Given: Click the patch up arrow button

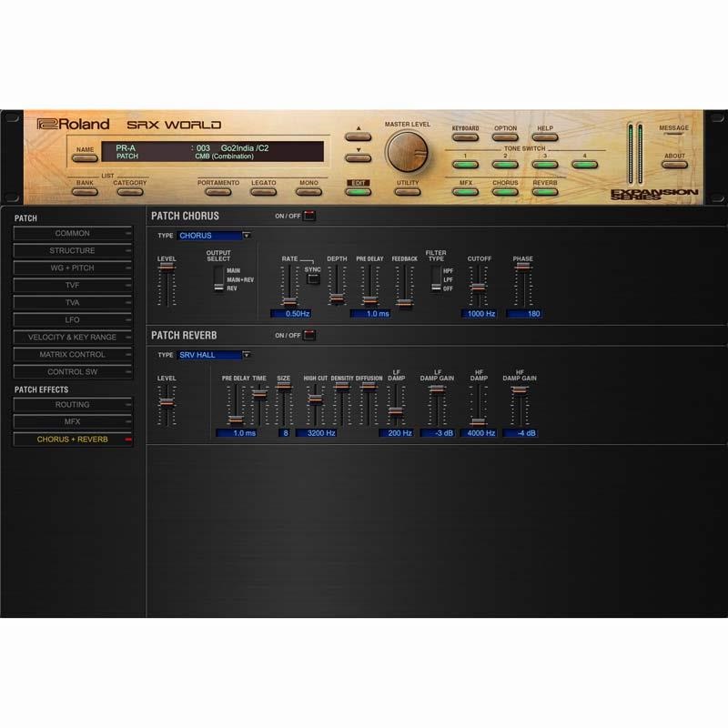Looking at the screenshot, I should (358, 136).
